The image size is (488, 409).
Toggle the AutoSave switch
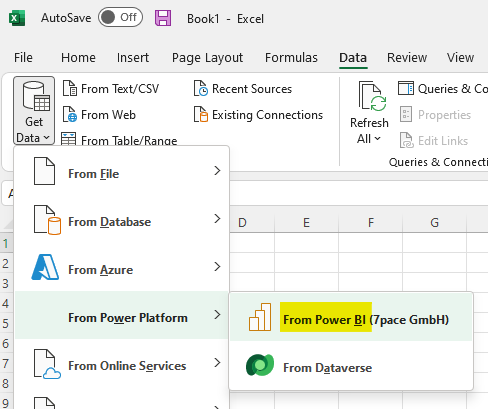(x=120, y=17)
